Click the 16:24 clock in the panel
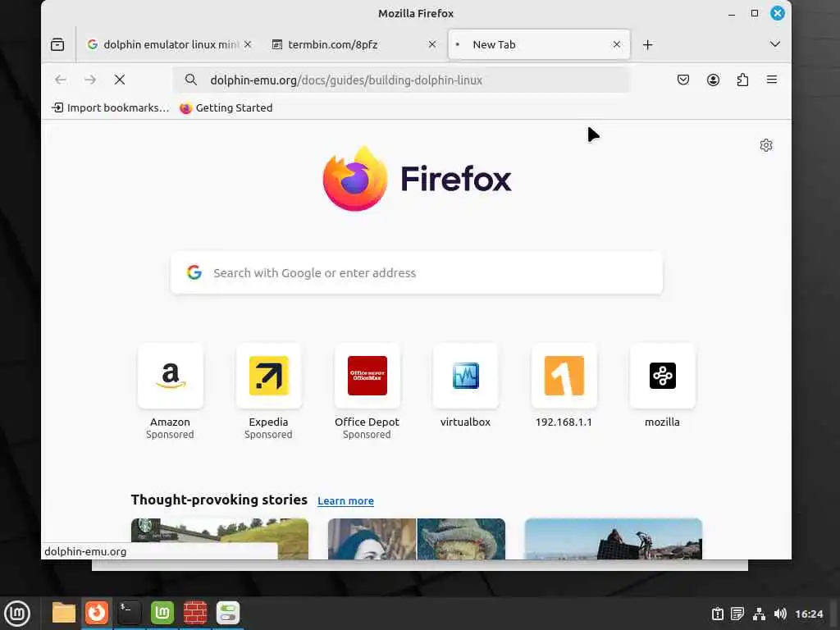The height and width of the screenshot is (630, 840). [809, 614]
